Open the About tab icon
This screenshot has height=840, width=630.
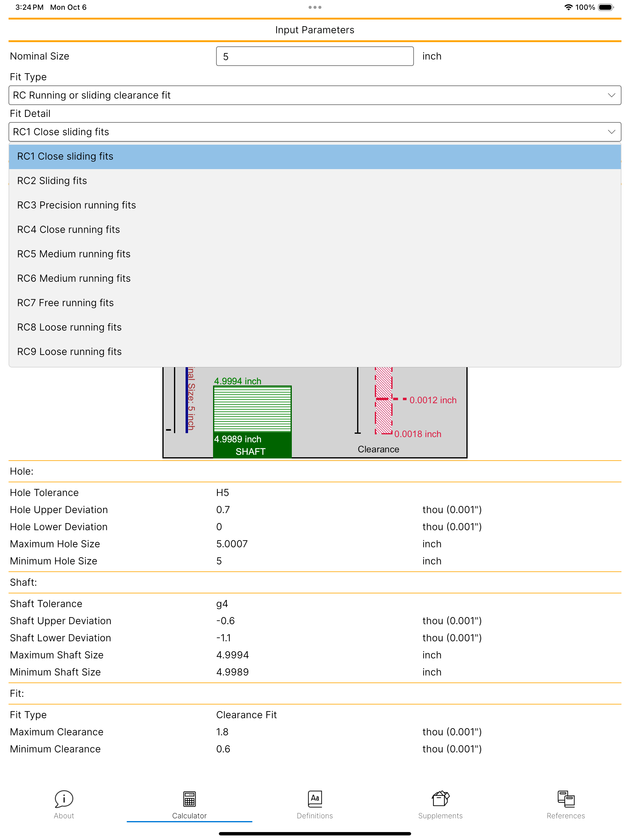click(x=64, y=798)
